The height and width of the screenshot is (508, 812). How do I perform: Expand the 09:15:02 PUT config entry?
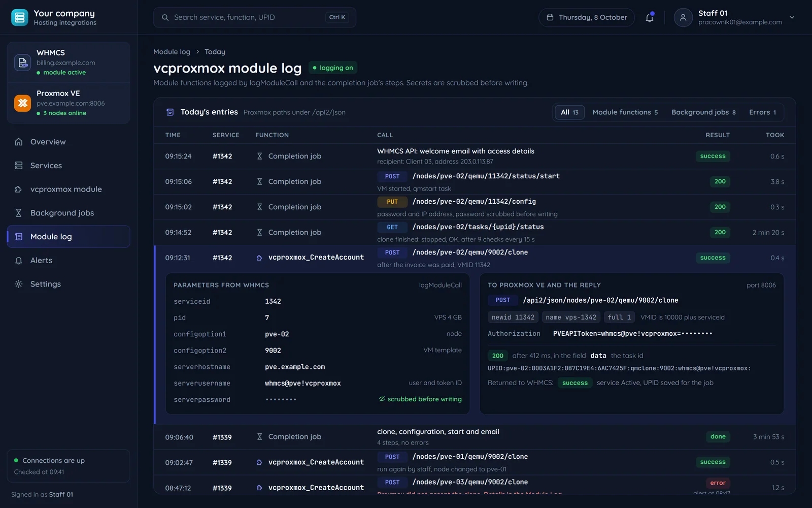click(x=475, y=207)
